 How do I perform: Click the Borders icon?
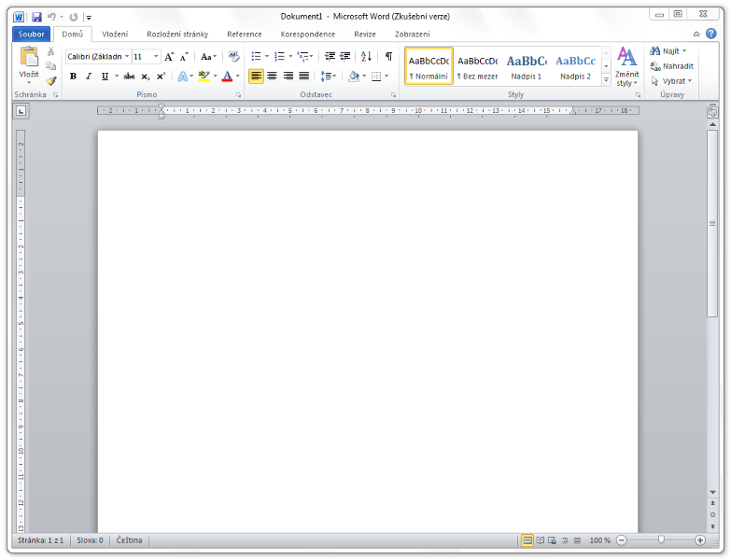click(x=376, y=76)
